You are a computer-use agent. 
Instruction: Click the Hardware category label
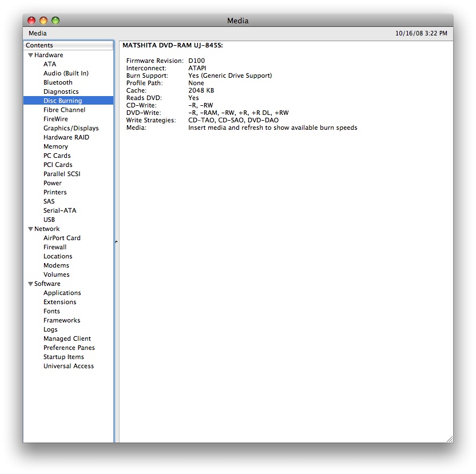49,55
